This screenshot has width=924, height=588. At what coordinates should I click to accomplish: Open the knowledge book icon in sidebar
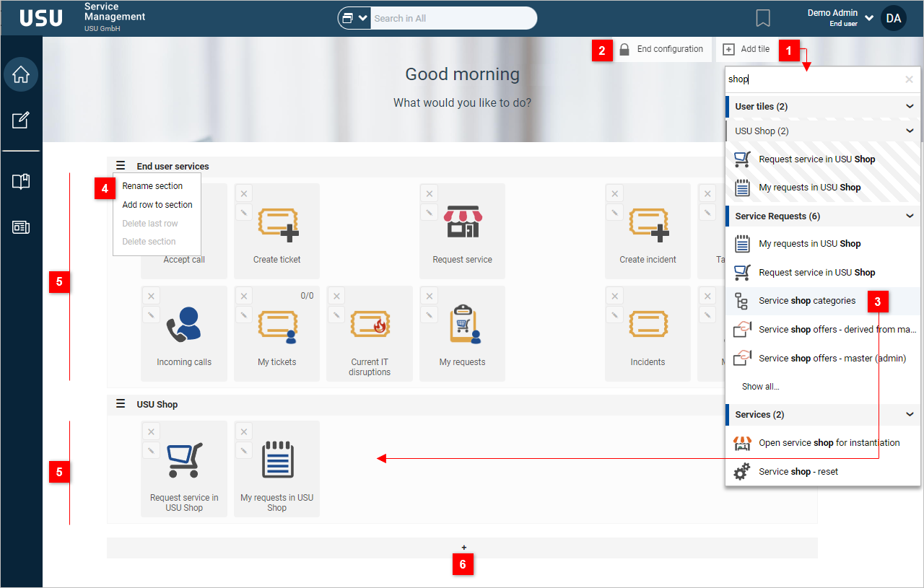coord(21,181)
